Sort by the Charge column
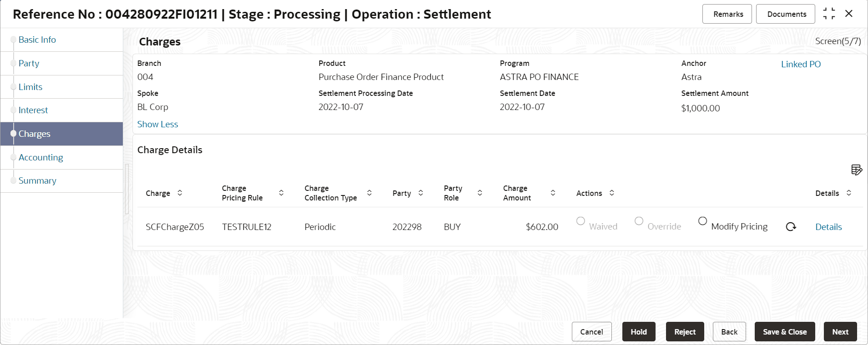 click(180, 193)
